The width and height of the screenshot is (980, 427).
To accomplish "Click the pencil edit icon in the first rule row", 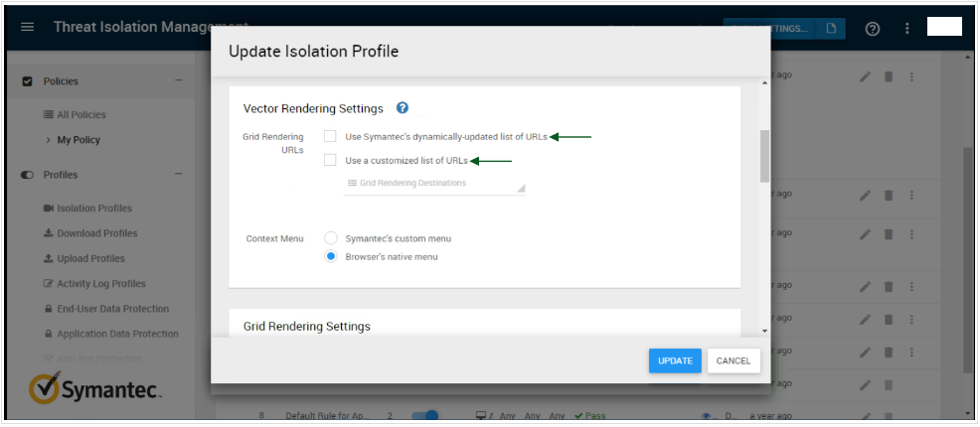I will [865, 77].
